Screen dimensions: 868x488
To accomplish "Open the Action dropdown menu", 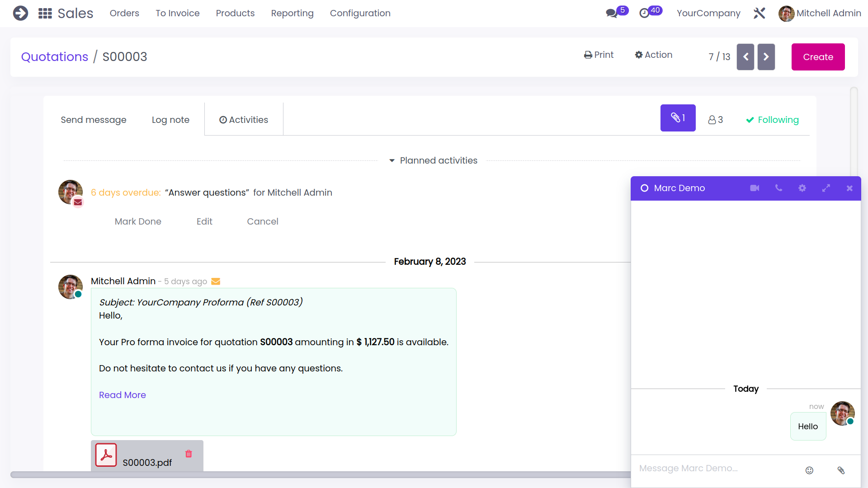I will click(653, 55).
